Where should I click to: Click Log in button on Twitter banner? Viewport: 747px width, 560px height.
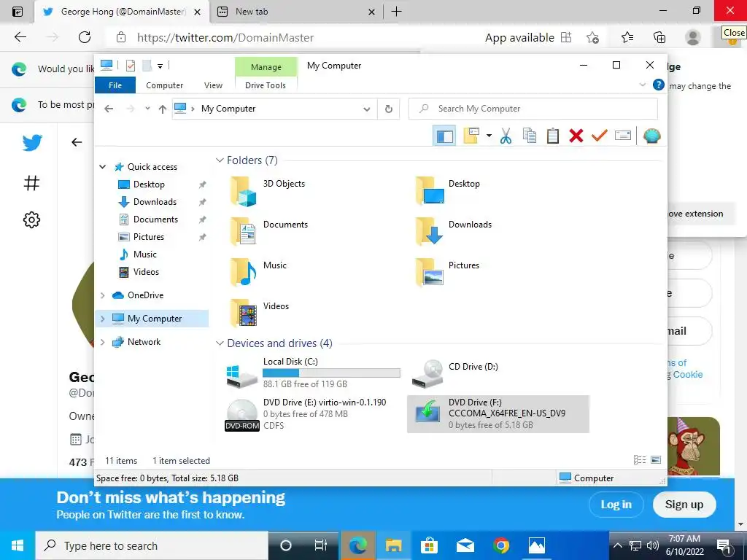pyautogui.click(x=616, y=505)
